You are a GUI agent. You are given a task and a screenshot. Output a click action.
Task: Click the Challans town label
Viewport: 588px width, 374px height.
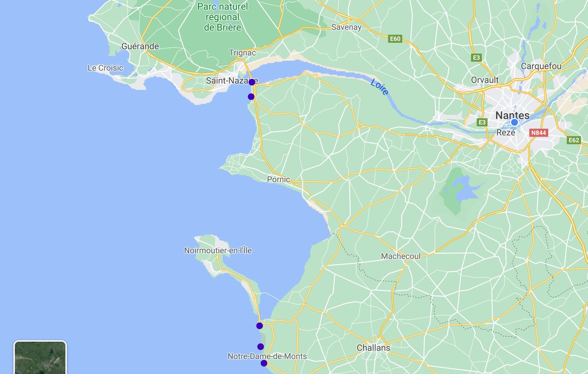click(374, 348)
